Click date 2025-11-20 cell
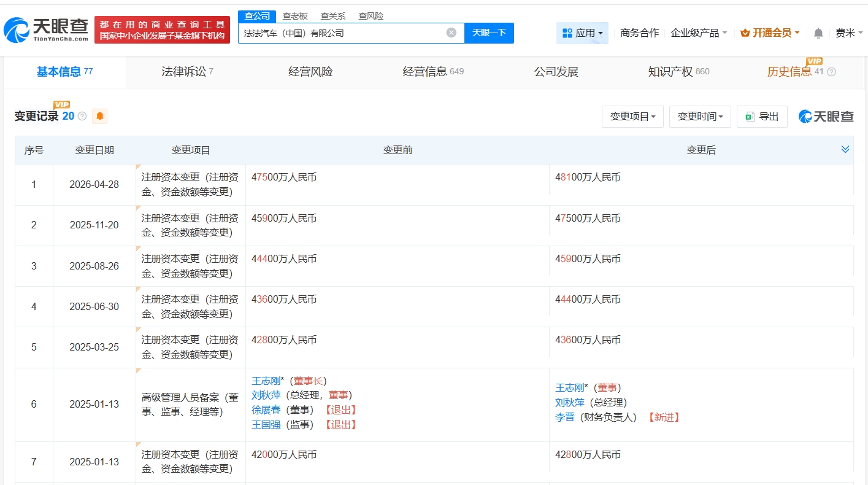 pyautogui.click(x=94, y=225)
